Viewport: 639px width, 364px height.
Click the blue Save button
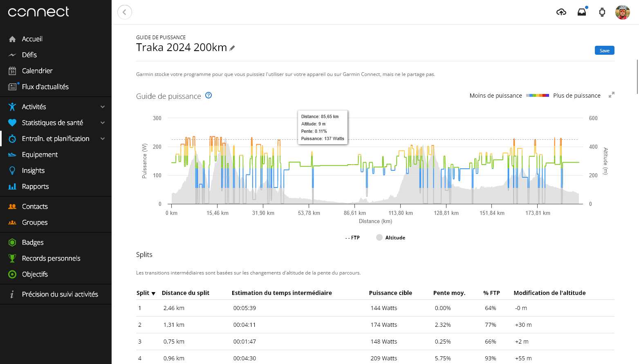click(604, 50)
